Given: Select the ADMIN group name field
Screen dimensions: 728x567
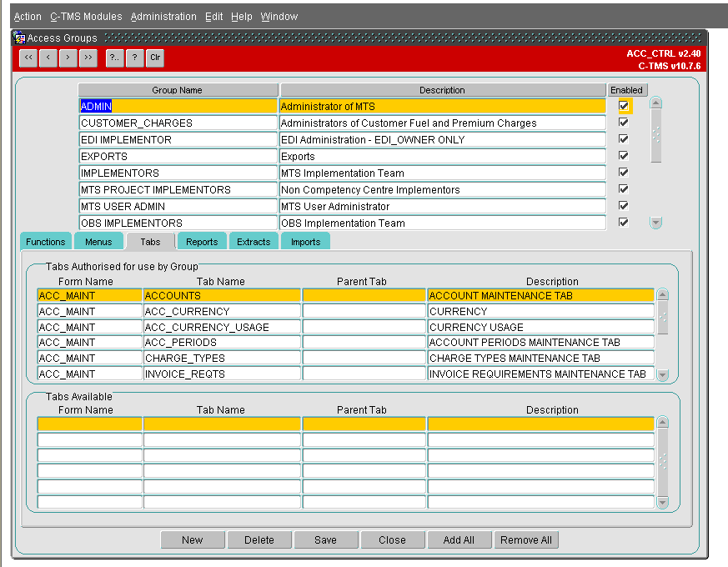Looking at the screenshot, I should pos(178,107).
